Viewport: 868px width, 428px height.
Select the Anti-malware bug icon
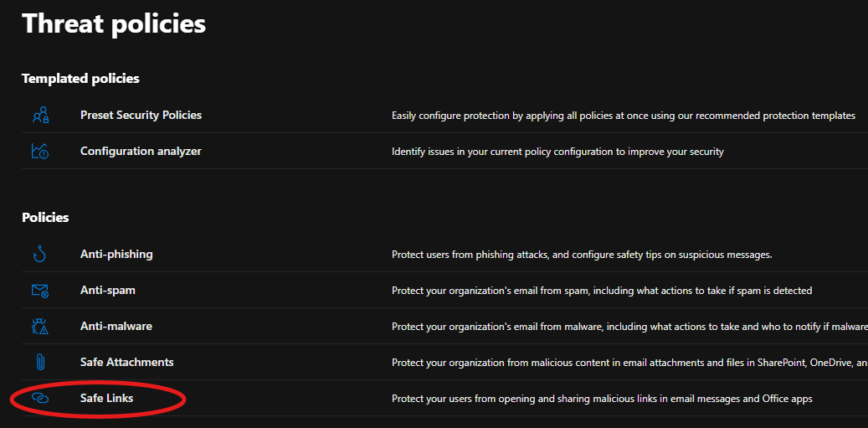[x=40, y=327]
